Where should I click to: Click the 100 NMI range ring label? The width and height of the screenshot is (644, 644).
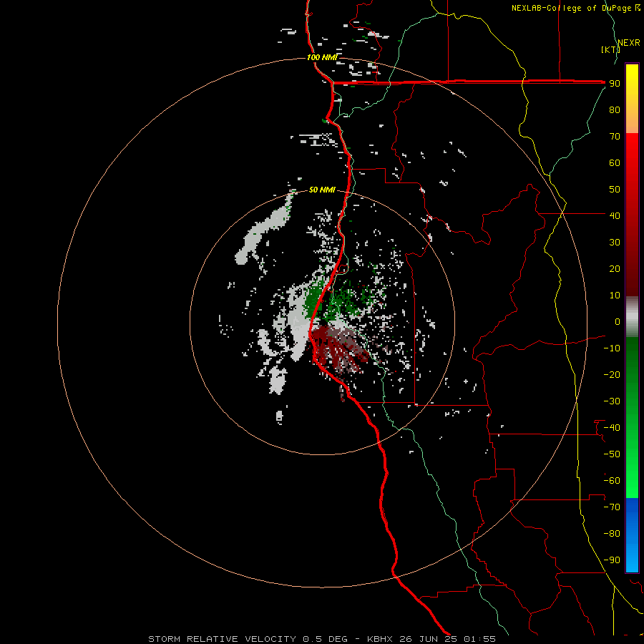click(x=322, y=57)
